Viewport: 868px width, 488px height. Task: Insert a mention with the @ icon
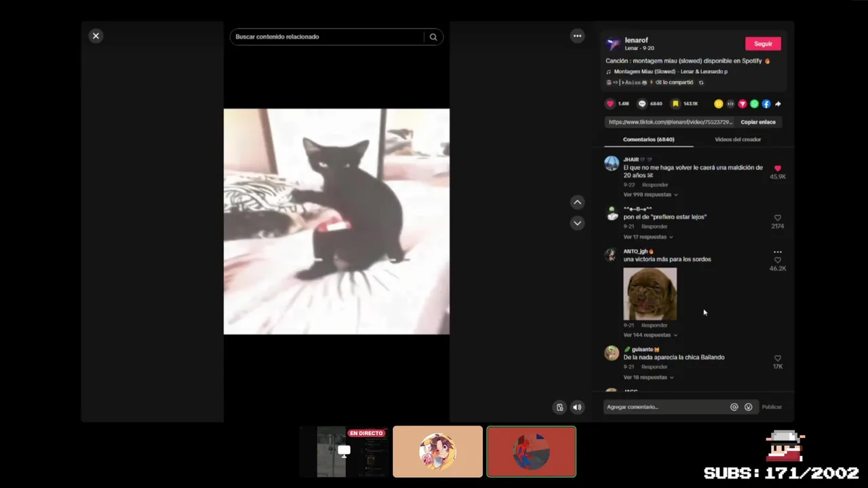tap(734, 407)
